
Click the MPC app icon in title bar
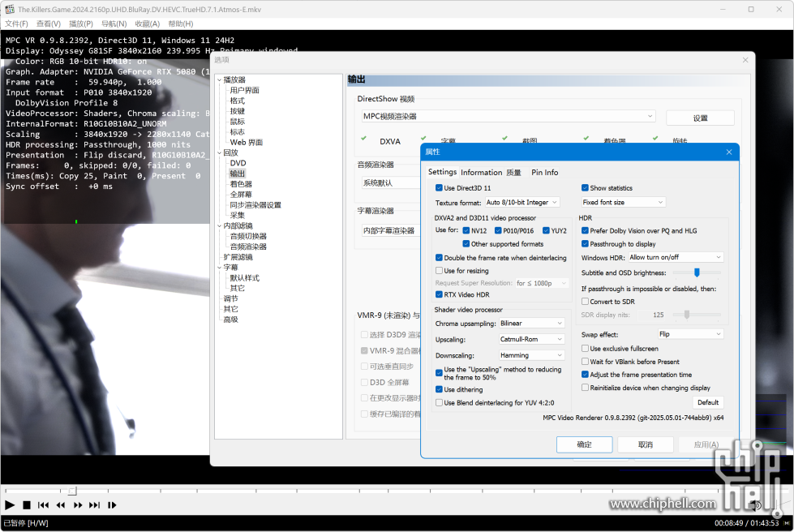coord(10,9)
